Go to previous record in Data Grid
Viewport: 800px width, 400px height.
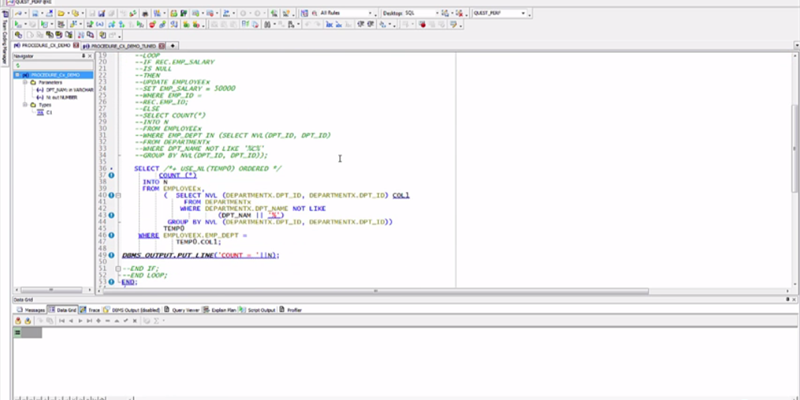click(x=71, y=320)
